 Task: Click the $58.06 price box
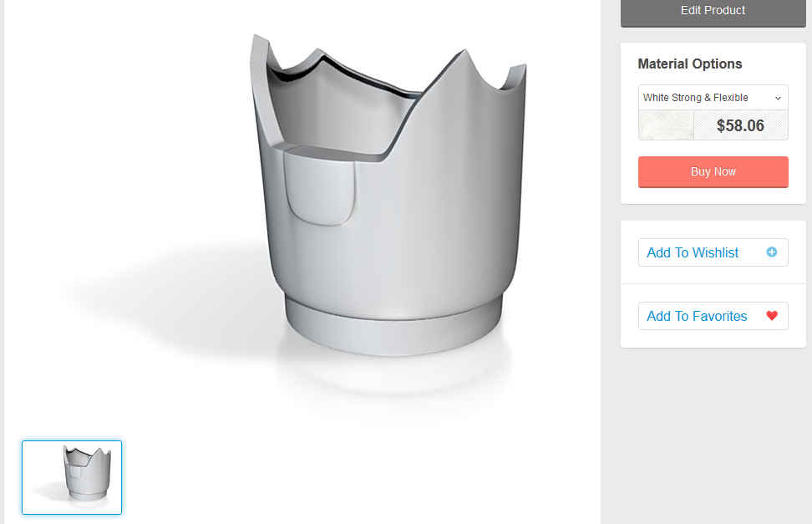point(740,125)
